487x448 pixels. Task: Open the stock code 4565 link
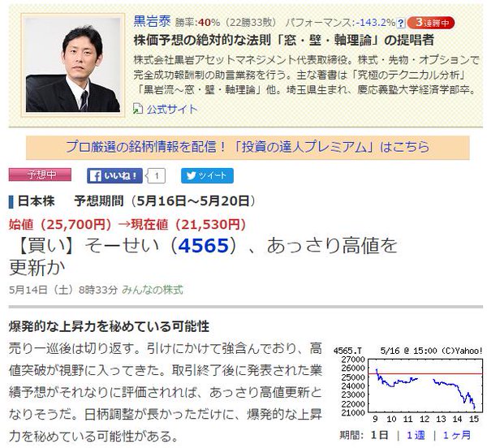tap(204, 246)
